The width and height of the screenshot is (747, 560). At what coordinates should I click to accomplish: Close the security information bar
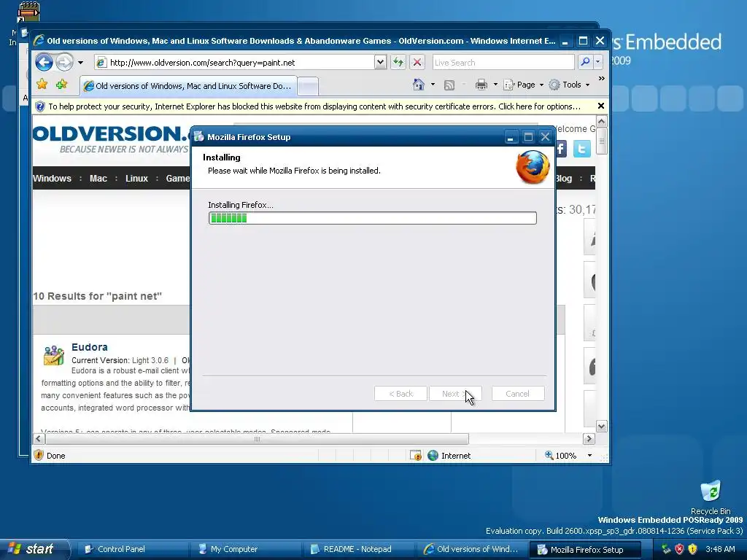(x=601, y=106)
